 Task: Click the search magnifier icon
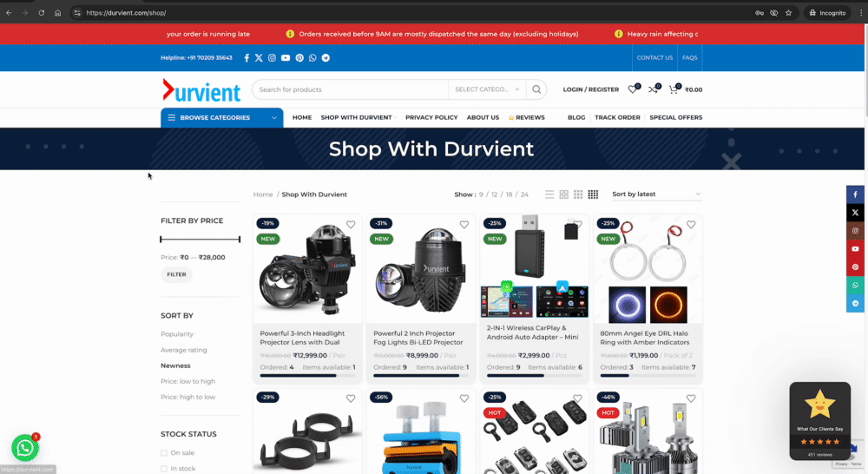pyautogui.click(x=536, y=89)
